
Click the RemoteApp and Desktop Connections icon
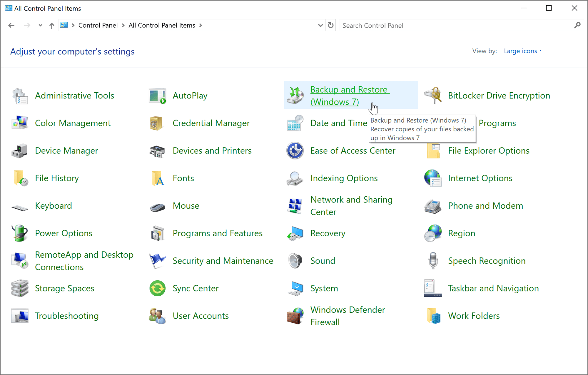[x=20, y=261]
